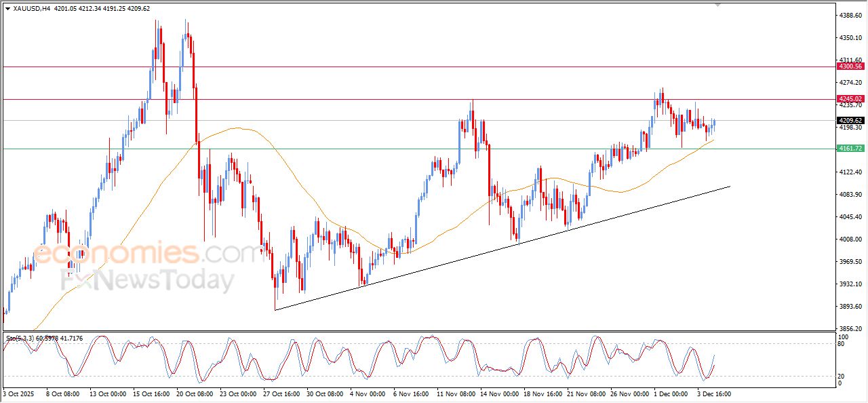Click the 4388.60 value on price scale
Image resolution: width=868 pixels, height=403 pixels.
coord(850,15)
